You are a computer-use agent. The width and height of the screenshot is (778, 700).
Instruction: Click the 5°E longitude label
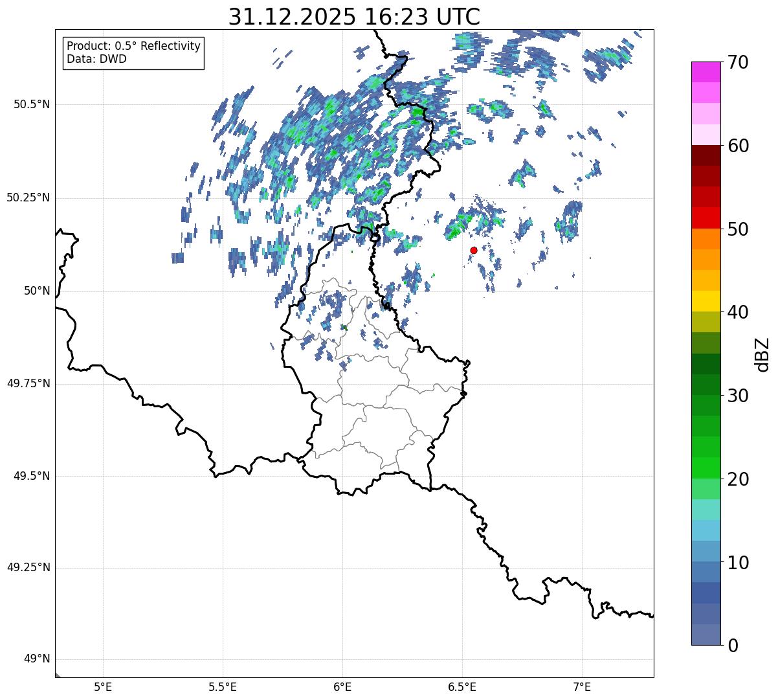click(x=103, y=686)
